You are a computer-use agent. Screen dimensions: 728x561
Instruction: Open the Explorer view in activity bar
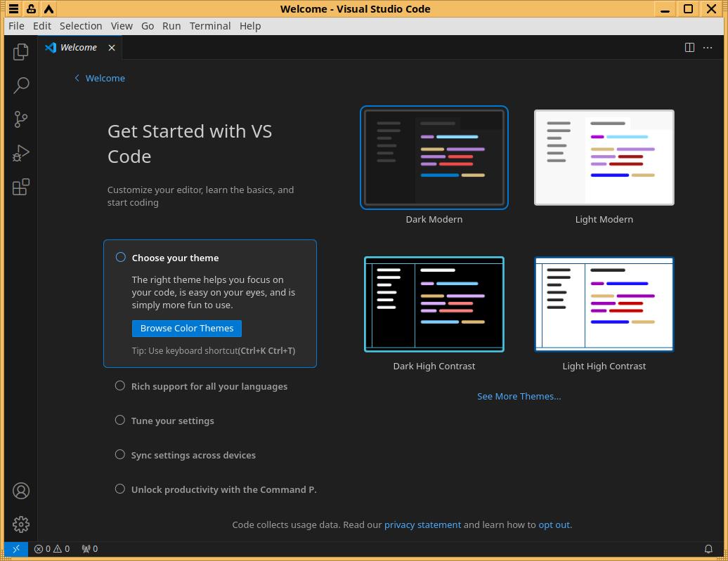click(x=21, y=51)
